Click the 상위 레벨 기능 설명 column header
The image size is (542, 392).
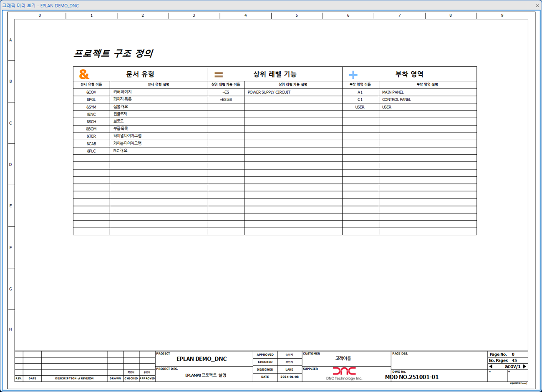(293, 84)
